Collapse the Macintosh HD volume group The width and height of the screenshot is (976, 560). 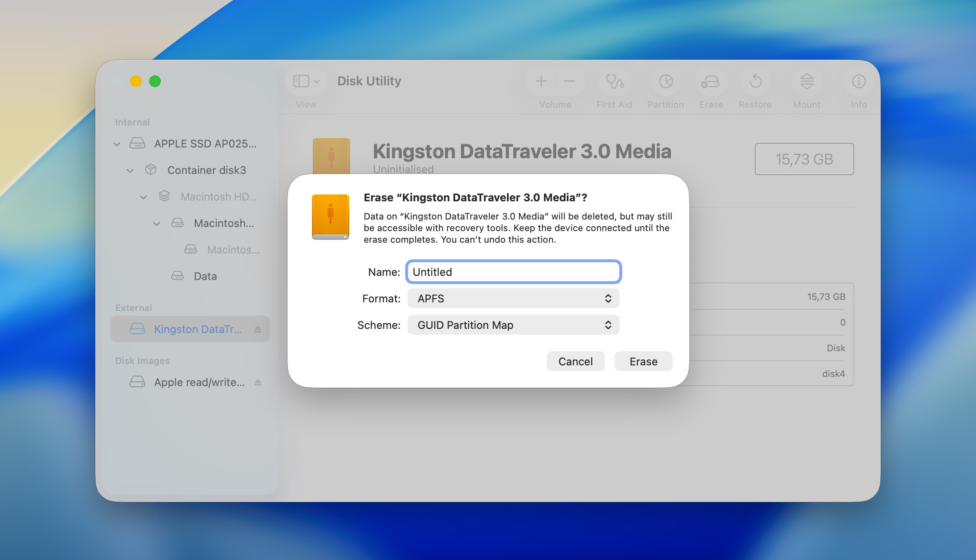point(143,197)
